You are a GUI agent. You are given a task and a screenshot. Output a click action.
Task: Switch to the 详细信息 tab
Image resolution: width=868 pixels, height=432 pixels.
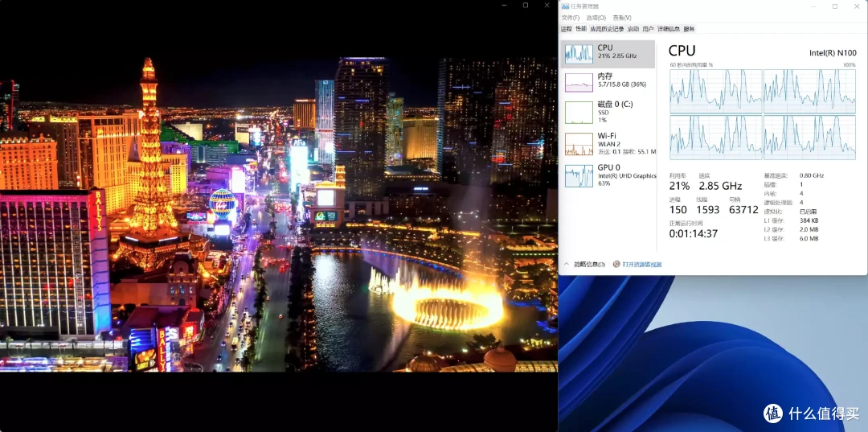click(669, 29)
